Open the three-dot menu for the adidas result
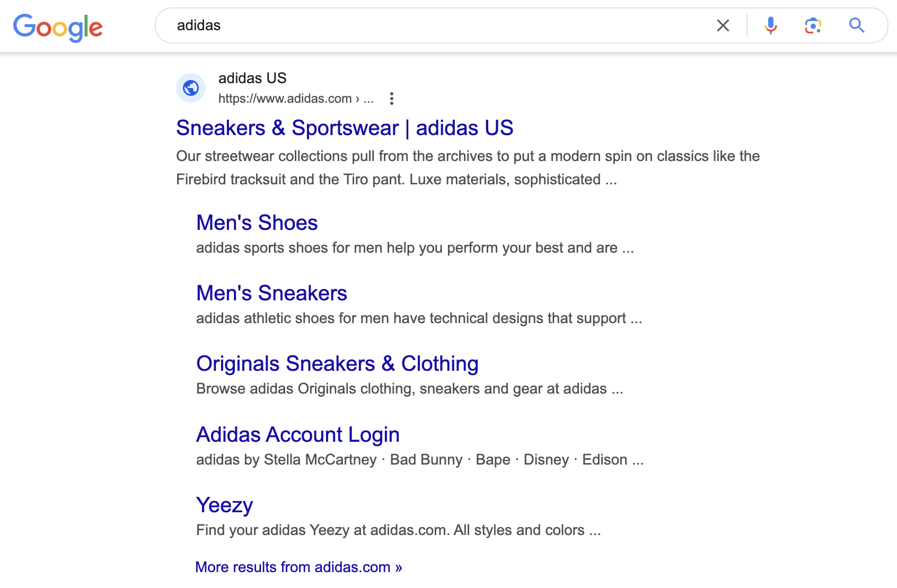897x588 pixels. pyautogui.click(x=391, y=99)
